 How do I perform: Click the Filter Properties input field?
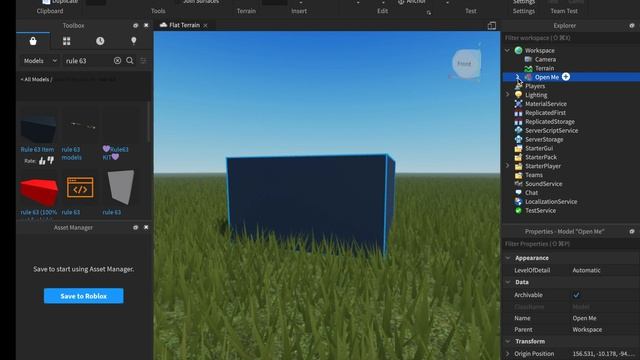point(571,244)
